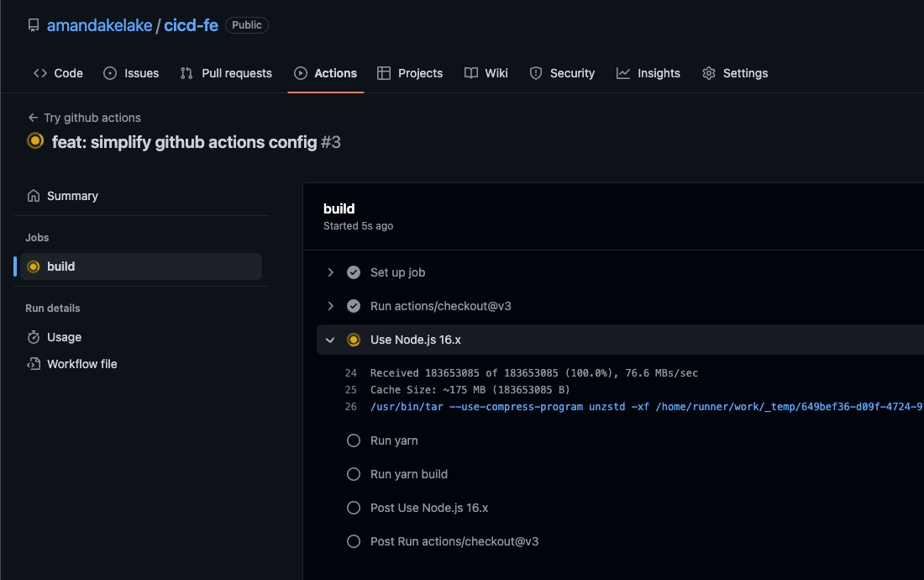Image resolution: width=924 pixels, height=580 pixels.
Task: Click the Received 183653085 log line text
Action: tap(534, 373)
